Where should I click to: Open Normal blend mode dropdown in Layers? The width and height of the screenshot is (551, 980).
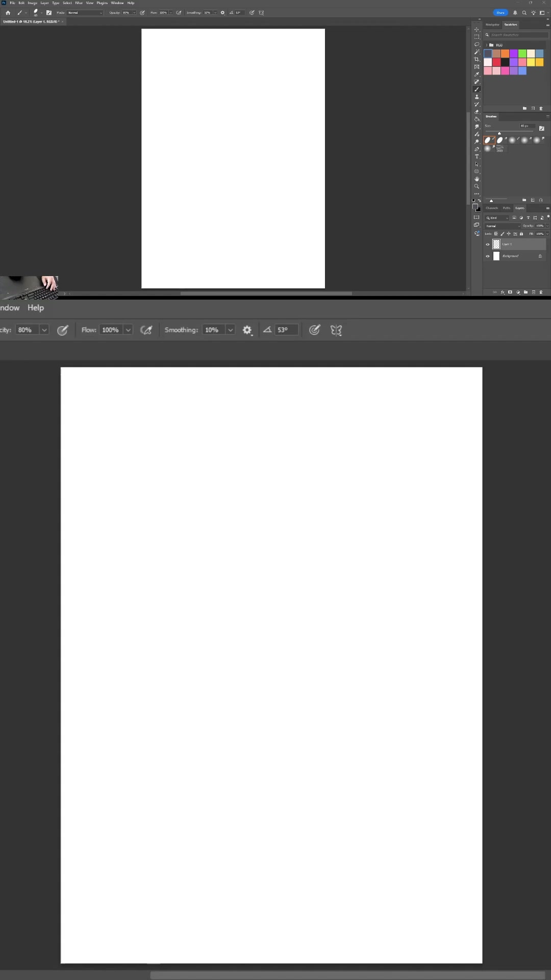[x=503, y=226]
